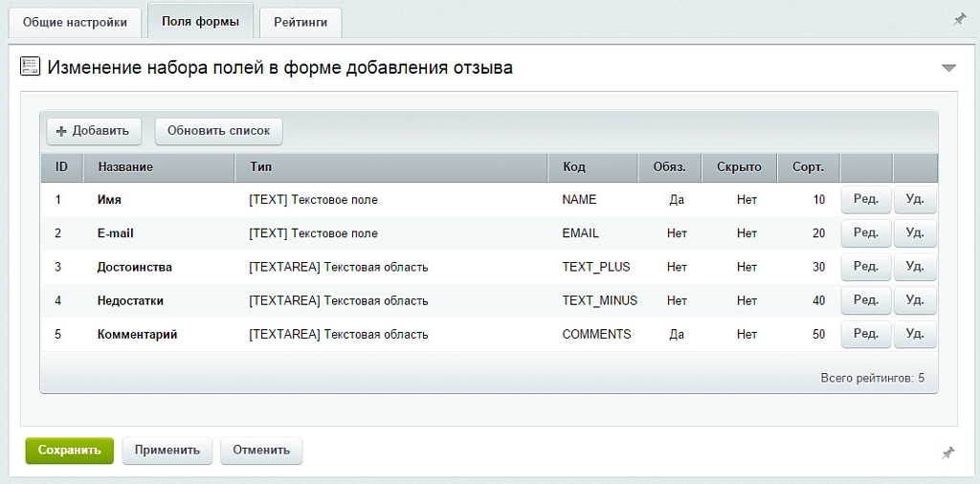The width and height of the screenshot is (980, 484).
Task: Sort by the Сорт. column header
Action: (809, 167)
